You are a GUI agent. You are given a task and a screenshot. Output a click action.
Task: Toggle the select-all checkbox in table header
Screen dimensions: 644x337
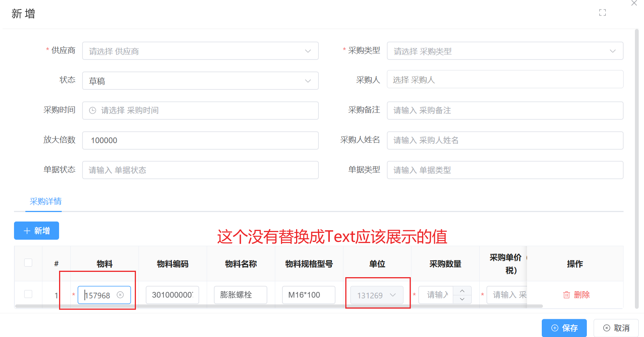tap(28, 263)
